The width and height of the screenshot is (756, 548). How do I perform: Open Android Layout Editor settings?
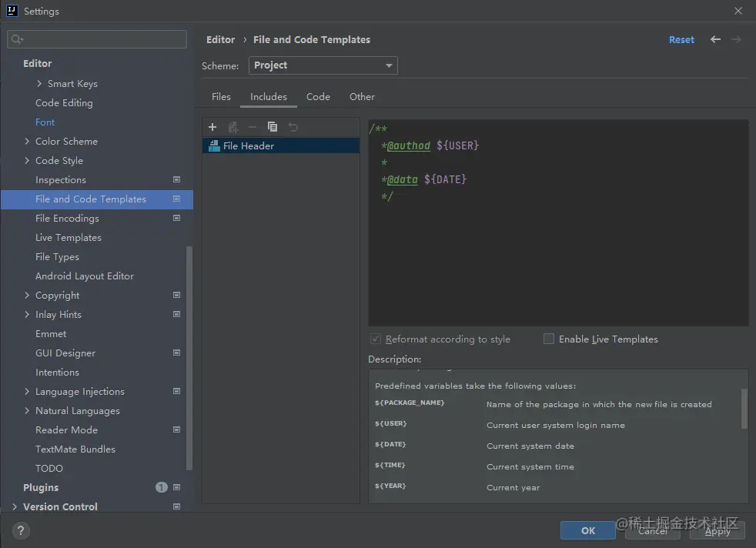pos(85,276)
